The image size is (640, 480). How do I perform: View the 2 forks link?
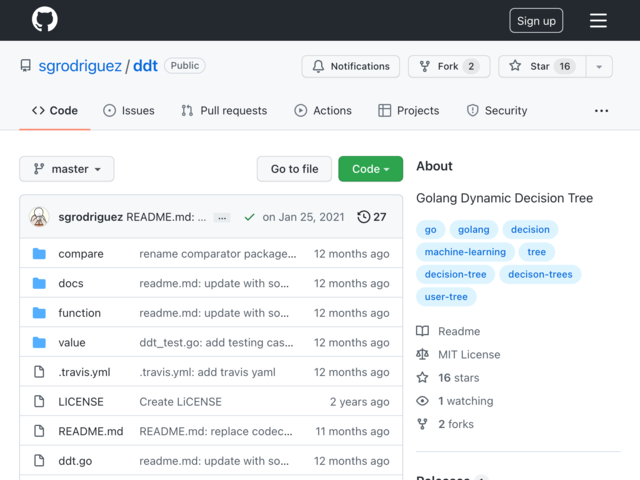click(x=445, y=424)
